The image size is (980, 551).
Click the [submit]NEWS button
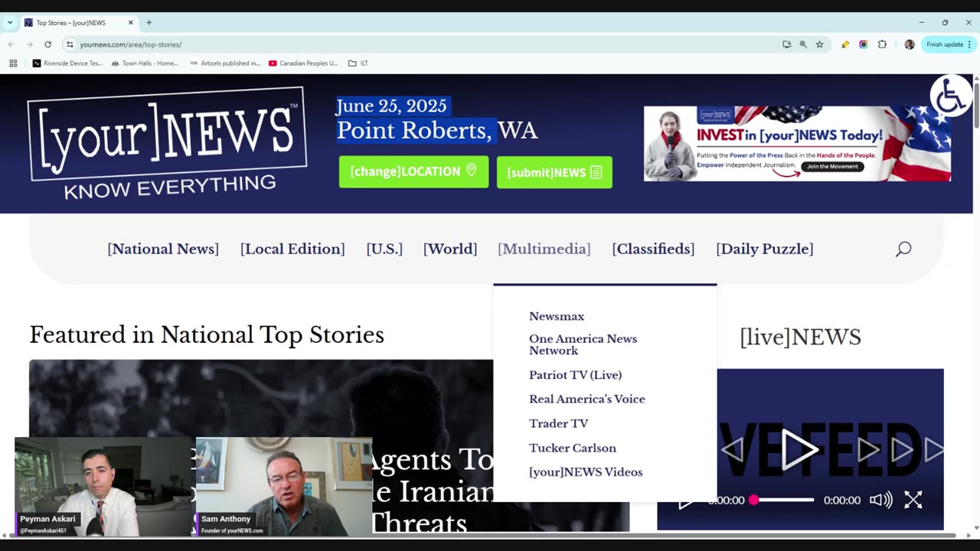[554, 172]
